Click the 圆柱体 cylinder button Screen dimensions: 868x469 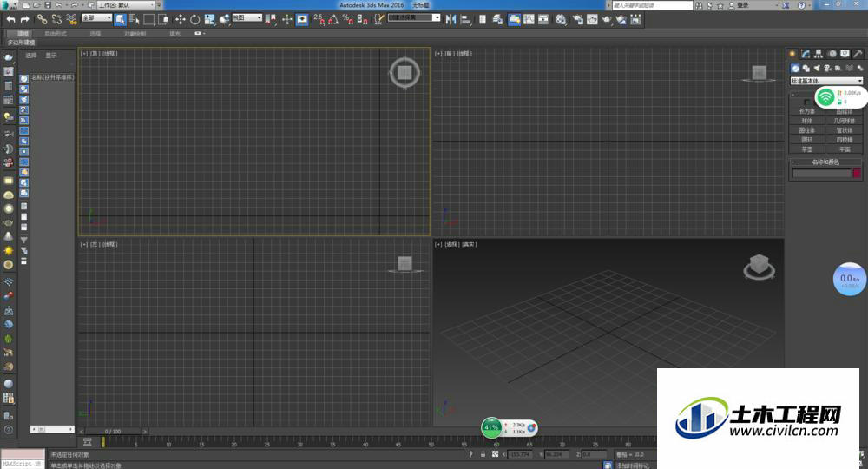[807, 130]
